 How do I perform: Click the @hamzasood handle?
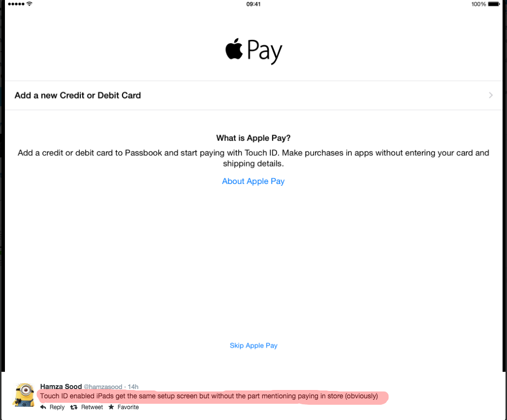[x=103, y=387]
